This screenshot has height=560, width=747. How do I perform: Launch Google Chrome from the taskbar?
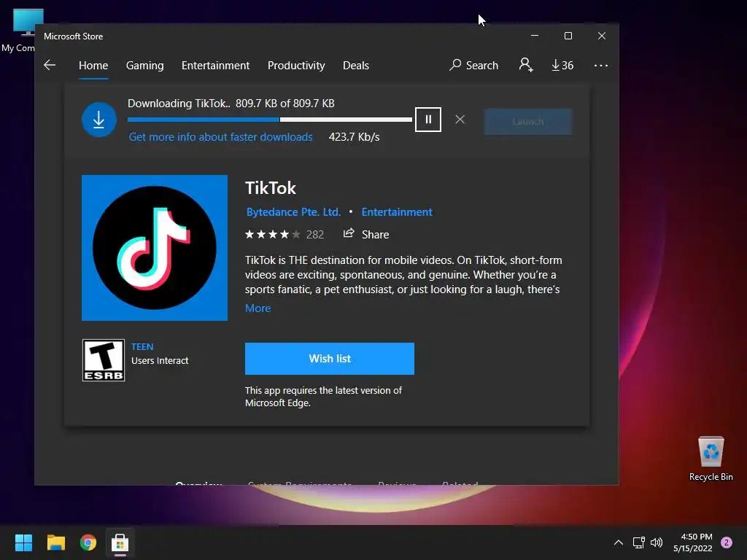click(88, 542)
